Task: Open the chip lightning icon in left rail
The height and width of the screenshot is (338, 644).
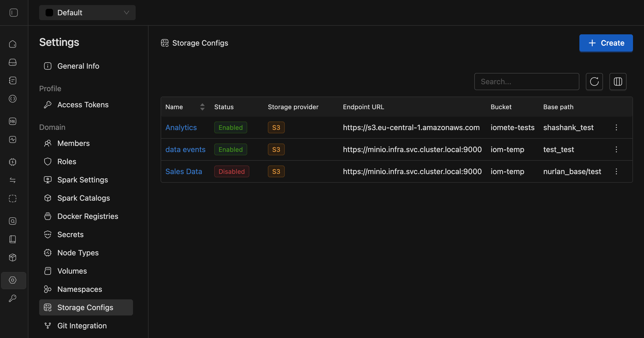Action: pyautogui.click(x=13, y=162)
